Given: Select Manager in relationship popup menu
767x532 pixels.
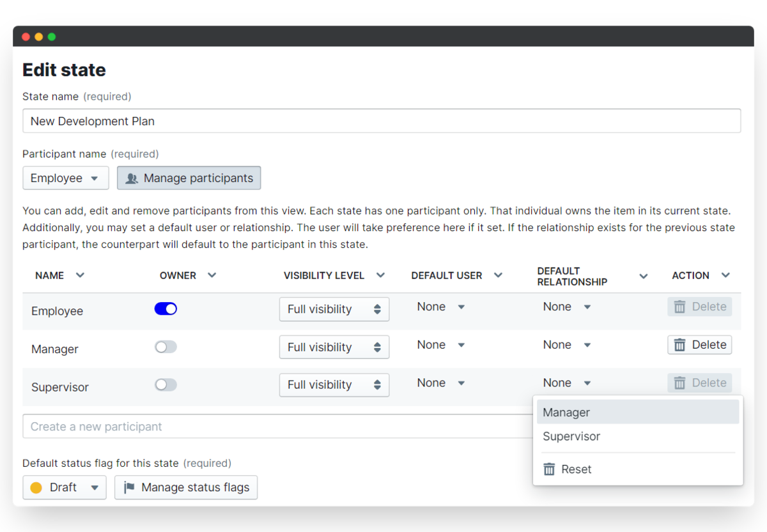Looking at the screenshot, I should tap(638, 413).
